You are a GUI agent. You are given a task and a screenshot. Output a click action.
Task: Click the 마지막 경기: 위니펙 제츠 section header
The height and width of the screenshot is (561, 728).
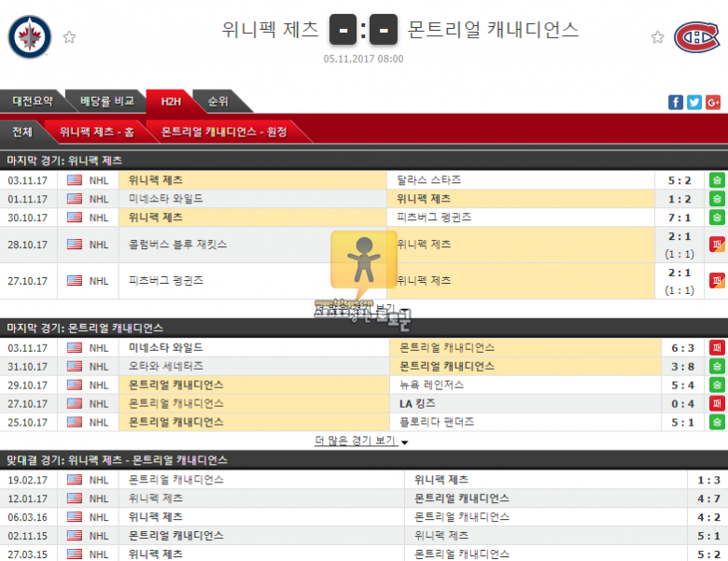coord(364,161)
